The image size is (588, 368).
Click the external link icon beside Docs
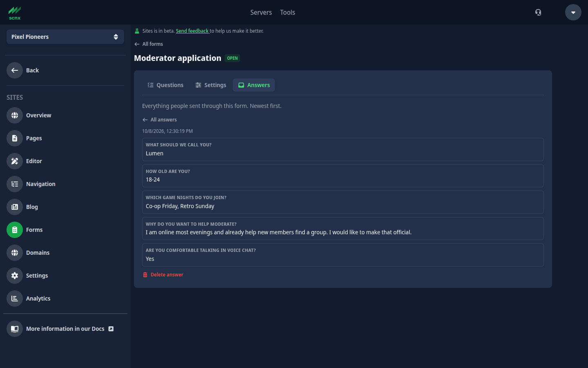tap(111, 329)
